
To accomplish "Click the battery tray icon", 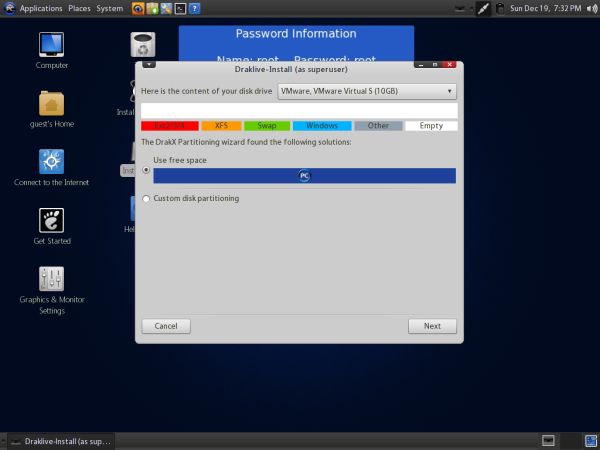I will [x=500, y=9].
